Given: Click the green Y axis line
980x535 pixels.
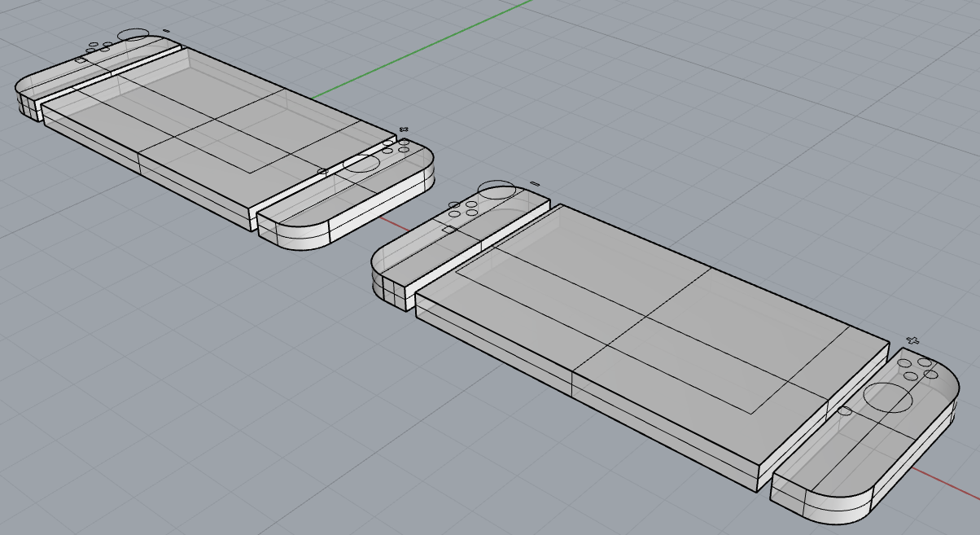Looking at the screenshot, I should point(423,50).
